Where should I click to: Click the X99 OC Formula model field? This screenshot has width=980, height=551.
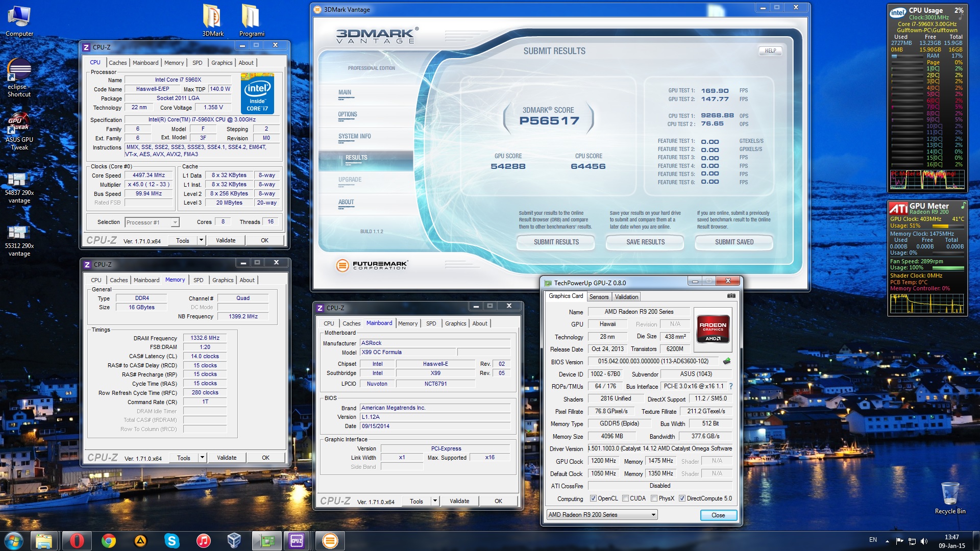pyautogui.click(x=408, y=353)
